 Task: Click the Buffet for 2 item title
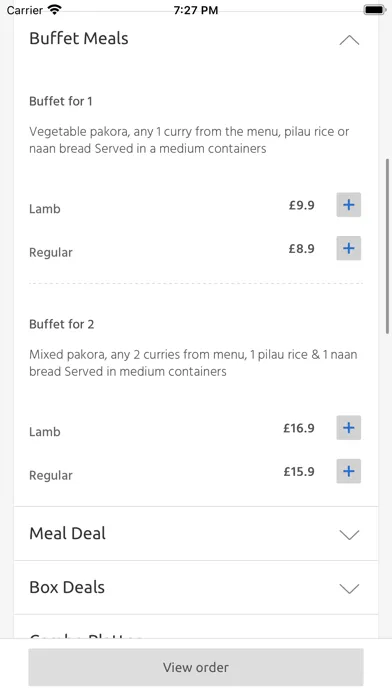62,324
